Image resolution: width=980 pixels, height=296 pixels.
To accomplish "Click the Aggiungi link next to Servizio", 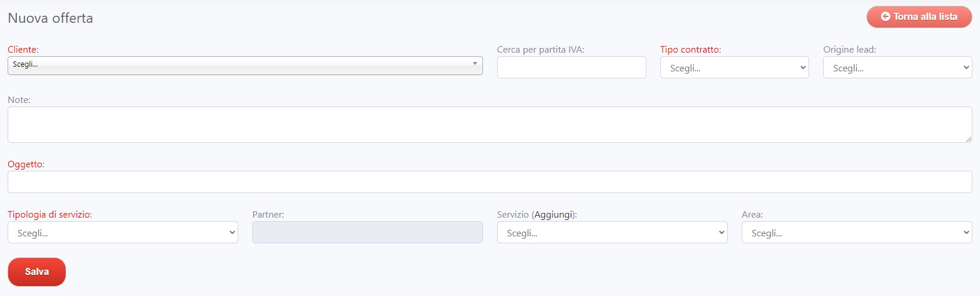I will [554, 215].
